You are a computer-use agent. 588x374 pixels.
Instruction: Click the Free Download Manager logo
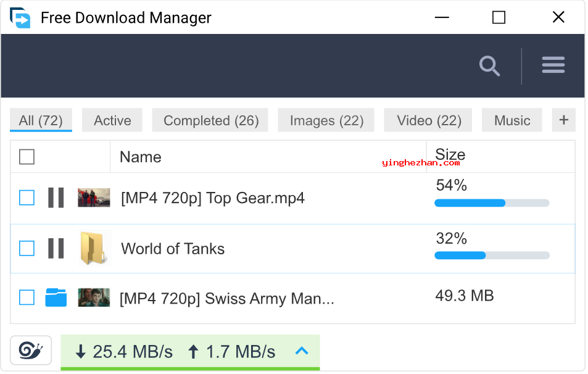point(20,18)
